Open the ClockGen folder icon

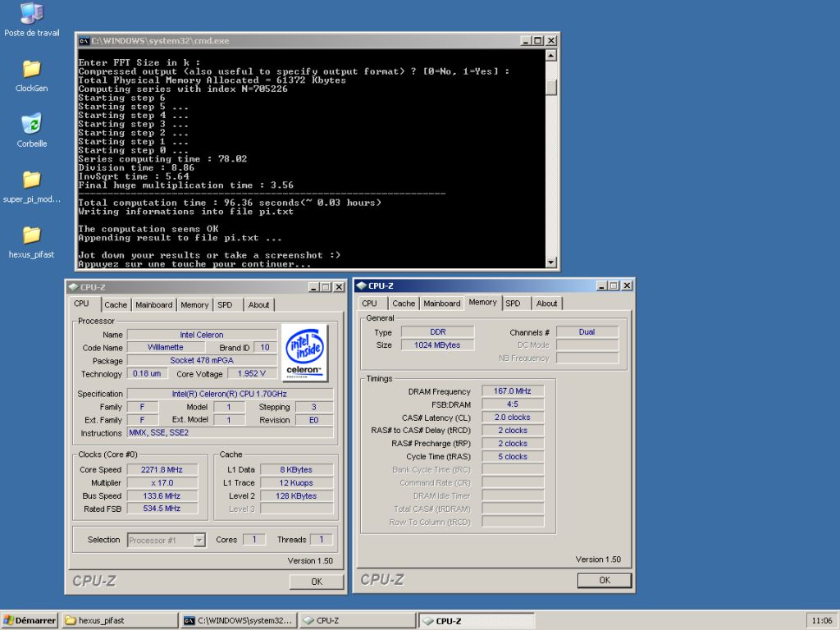click(32, 69)
